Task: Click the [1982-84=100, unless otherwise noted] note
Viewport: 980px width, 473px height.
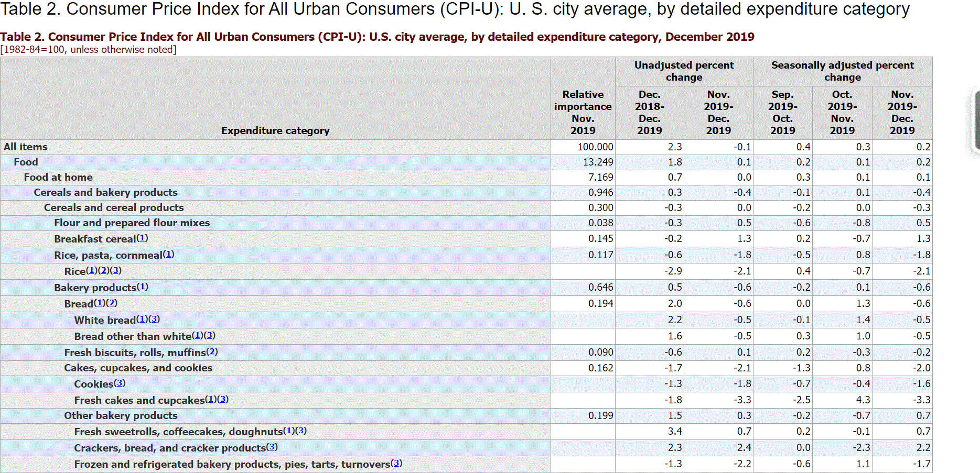Action: pos(88,49)
